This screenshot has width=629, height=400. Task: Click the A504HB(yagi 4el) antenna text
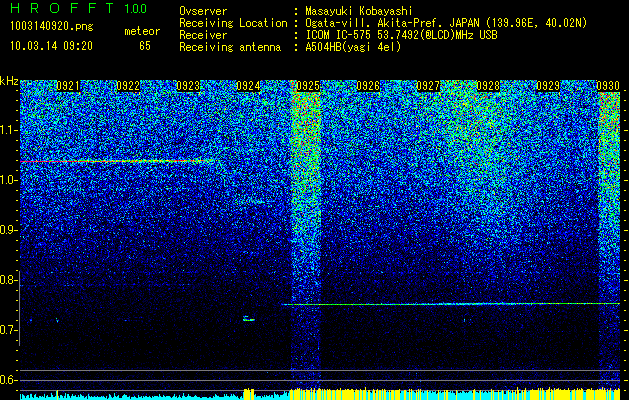[x=353, y=47]
